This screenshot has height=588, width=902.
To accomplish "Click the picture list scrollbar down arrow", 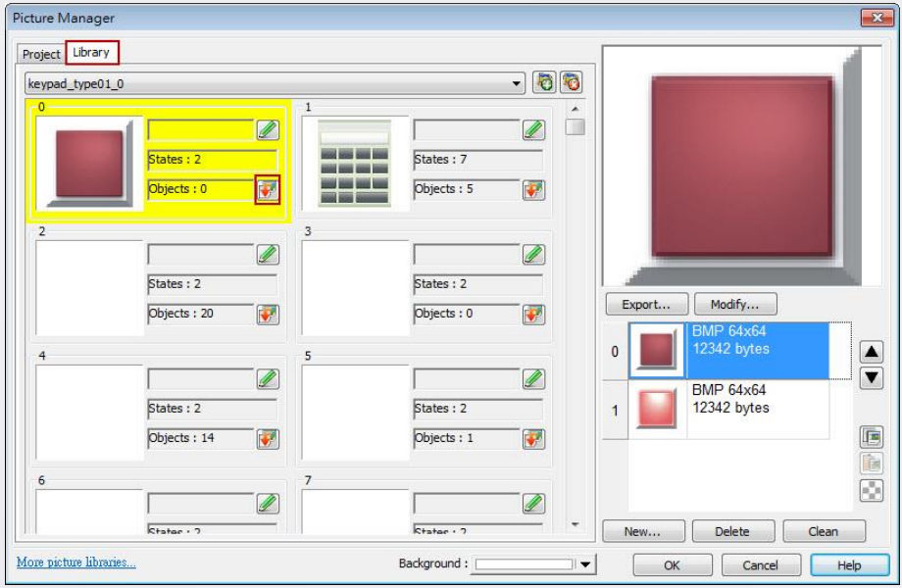I will click(575, 524).
